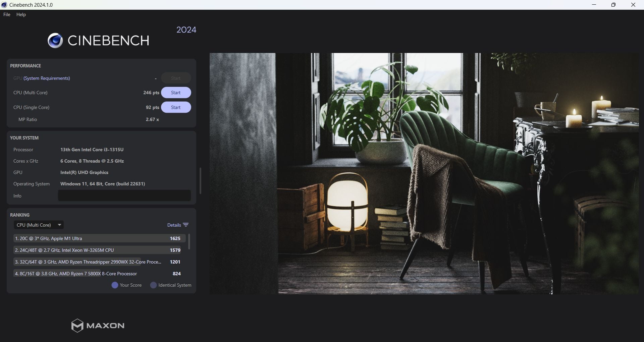This screenshot has width=644, height=342.
Task: Click the 246 pts multi core score
Action: (151, 93)
